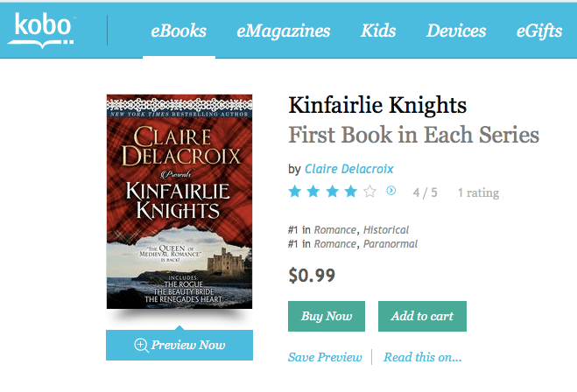Click the third rating star

click(333, 191)
